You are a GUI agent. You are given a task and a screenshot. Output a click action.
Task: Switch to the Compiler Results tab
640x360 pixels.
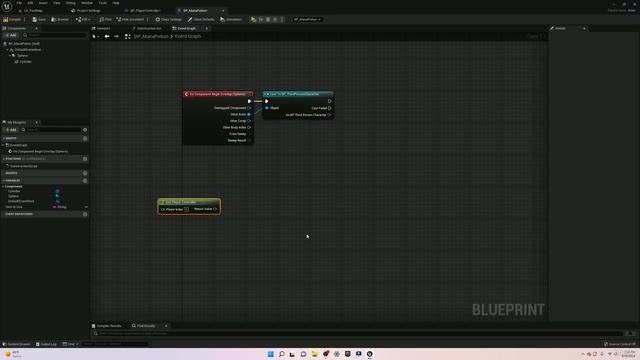[107, 326]
